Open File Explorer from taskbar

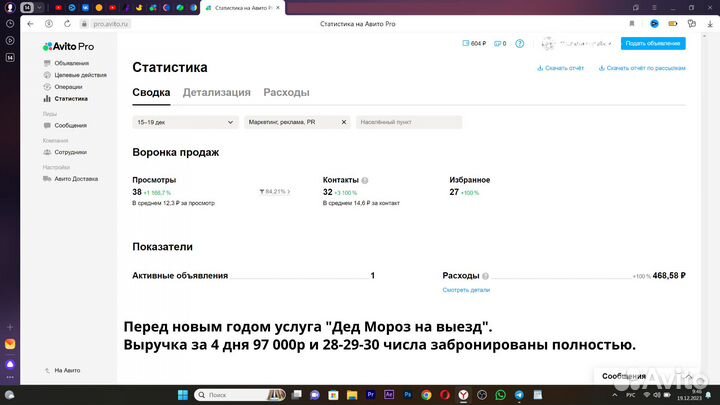point(352,395)
